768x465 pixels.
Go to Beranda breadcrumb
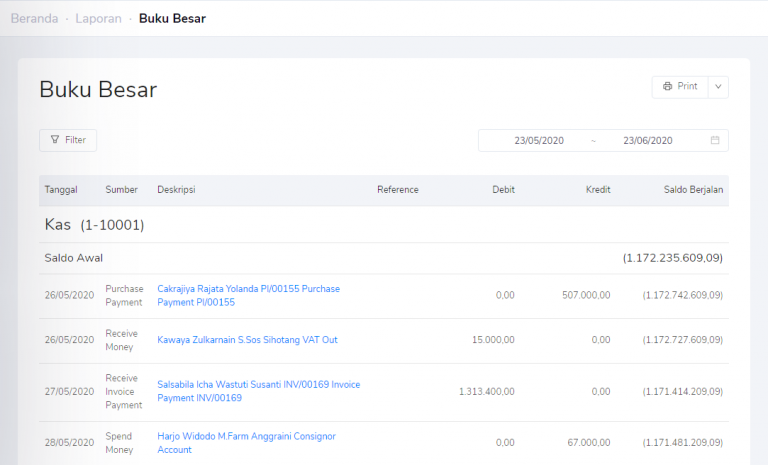click(34, 18)
